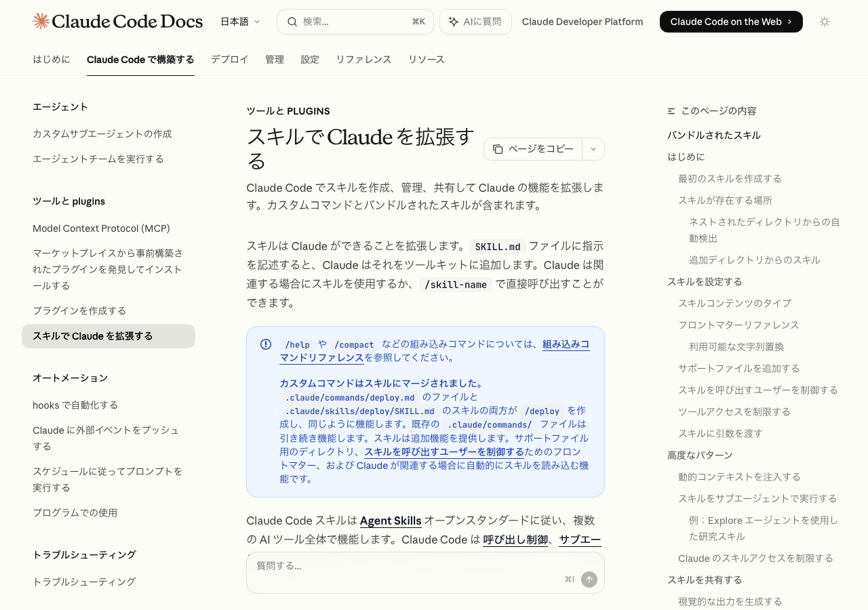Go to hooks で自動化する in the sidebar

(75, 405)
